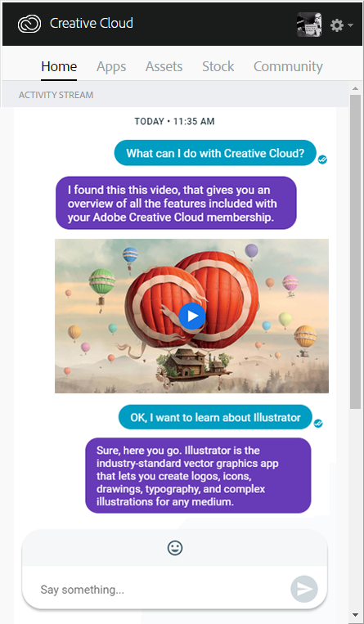364x624 pixels.
Task: Switch to the Home tab
Action: [x=59, y=66]
